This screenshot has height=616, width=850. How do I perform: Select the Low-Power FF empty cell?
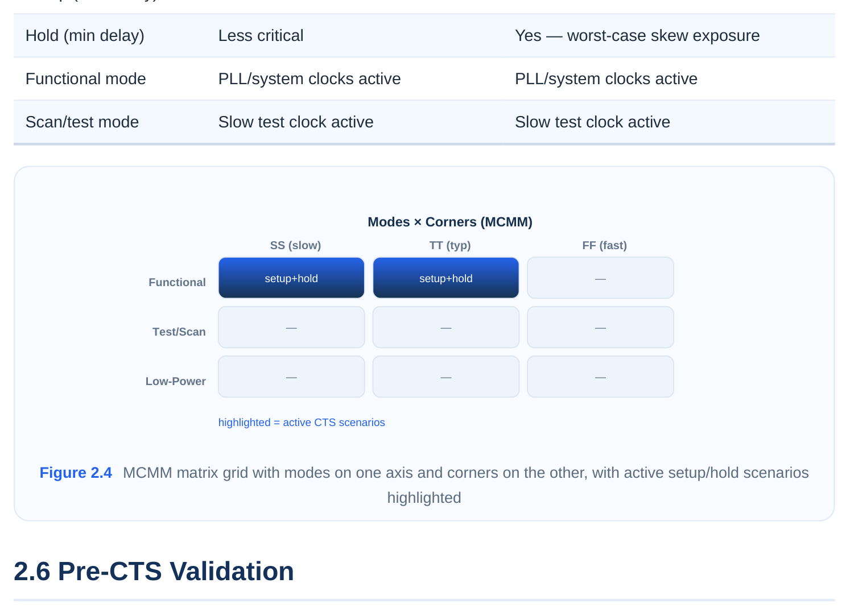coord(600,377)
